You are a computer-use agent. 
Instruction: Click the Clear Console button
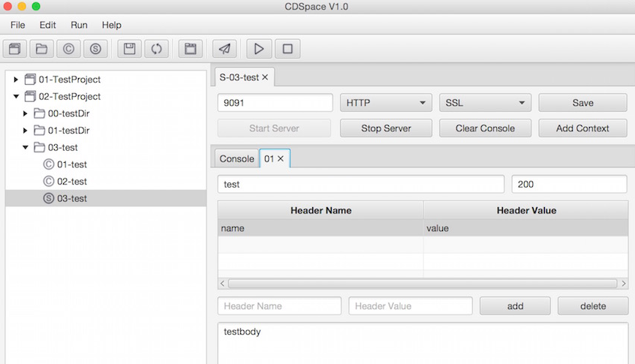pos(485,128)
